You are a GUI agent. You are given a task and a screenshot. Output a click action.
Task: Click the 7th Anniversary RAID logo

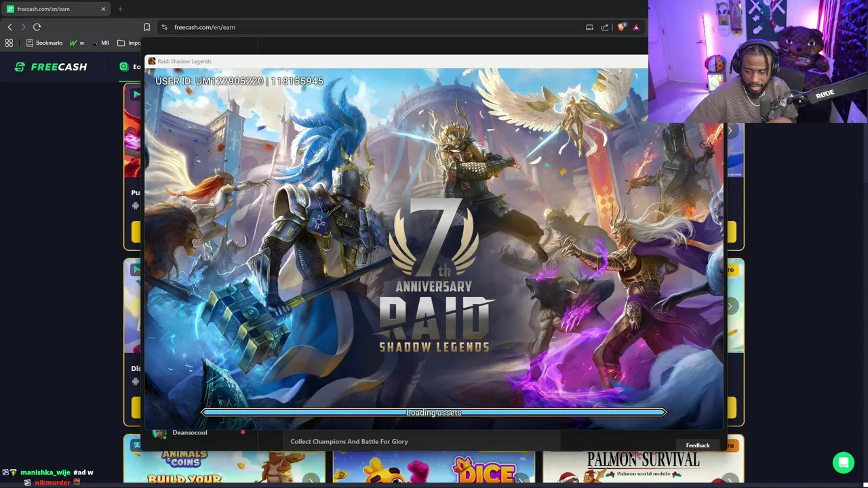[x=434, y=274]
